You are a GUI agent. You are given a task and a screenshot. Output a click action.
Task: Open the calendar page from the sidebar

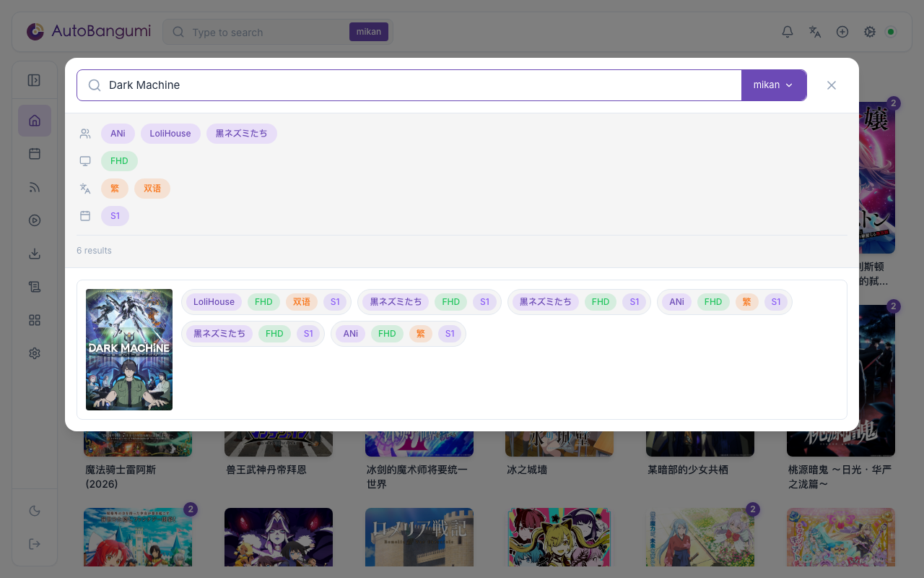[35, 154]
